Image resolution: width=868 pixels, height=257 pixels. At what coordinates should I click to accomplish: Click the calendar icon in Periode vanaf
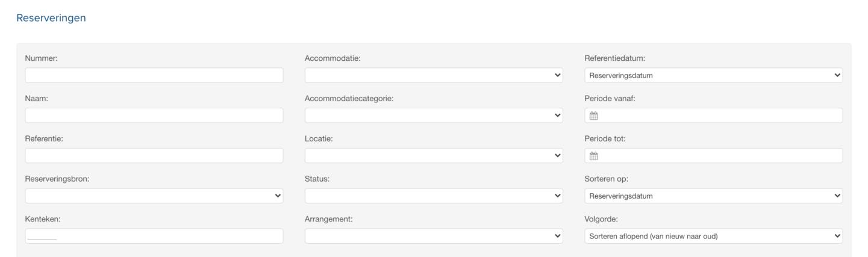coord(593,116)
